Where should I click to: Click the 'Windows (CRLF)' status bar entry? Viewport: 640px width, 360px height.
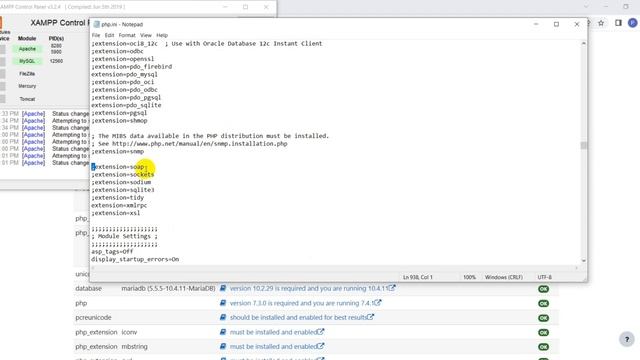(504, 277)
